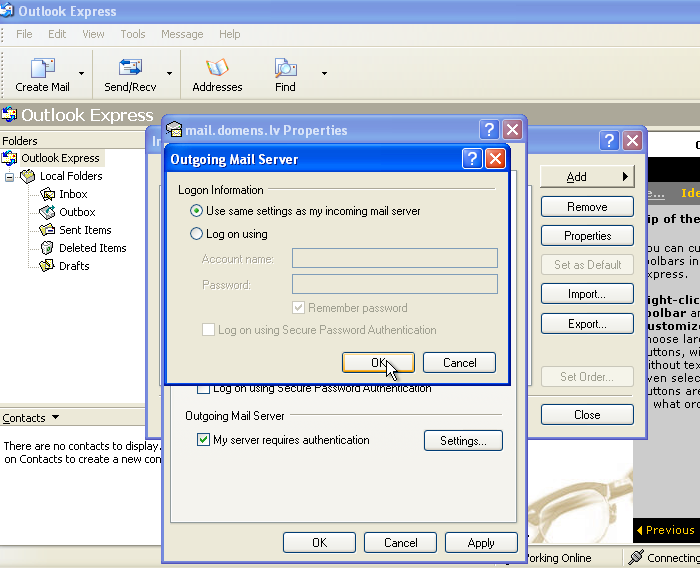Screen dimensions: 700x568
Task: Click the Folders pane header
Action: (x=73, y=141)
